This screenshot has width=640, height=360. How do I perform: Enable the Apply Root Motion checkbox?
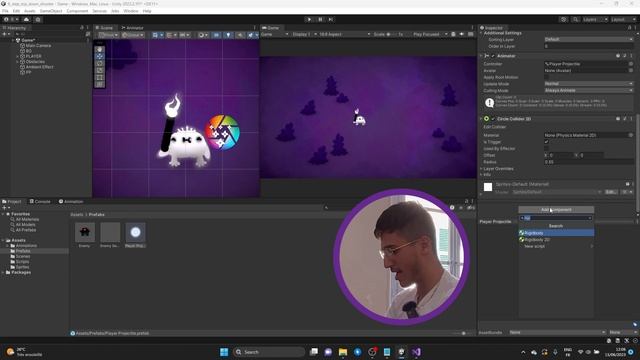point(547,77)
